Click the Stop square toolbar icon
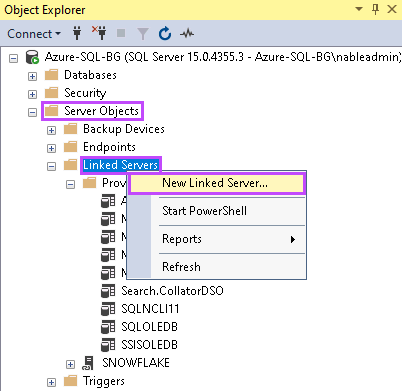This screenshot has width=402, height=391. click(x=121, y=33)
